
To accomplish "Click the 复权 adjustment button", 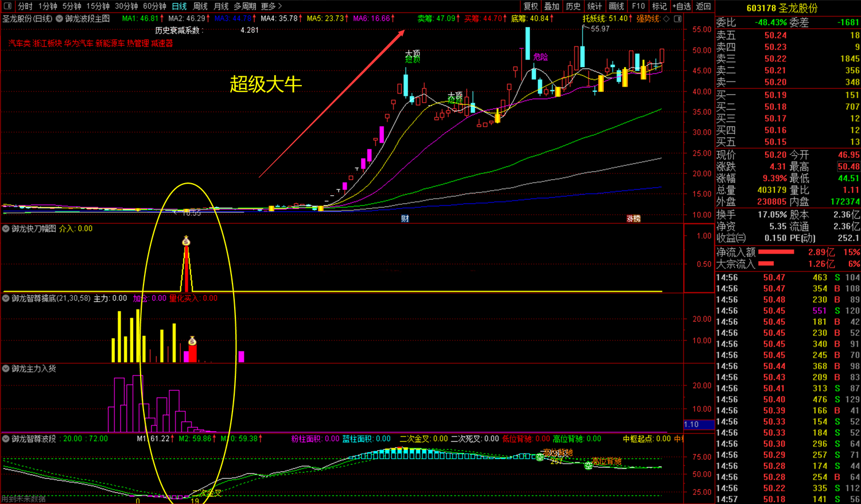I will tap(531, 6).
